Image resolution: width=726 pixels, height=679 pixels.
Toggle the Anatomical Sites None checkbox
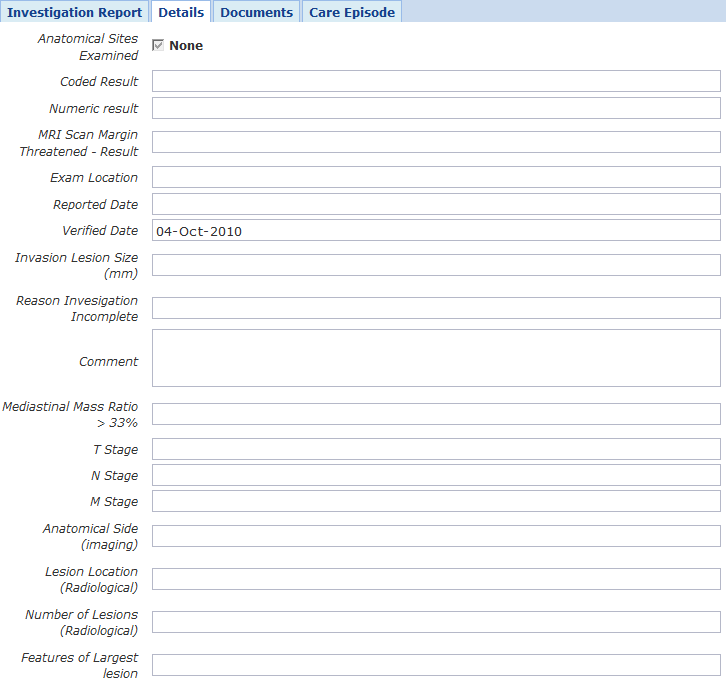158,46
